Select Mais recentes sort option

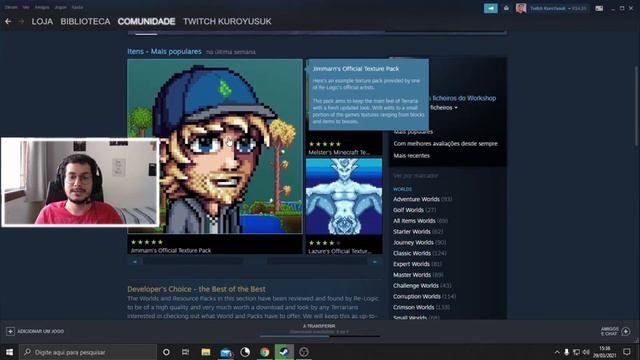click(411, 156)
